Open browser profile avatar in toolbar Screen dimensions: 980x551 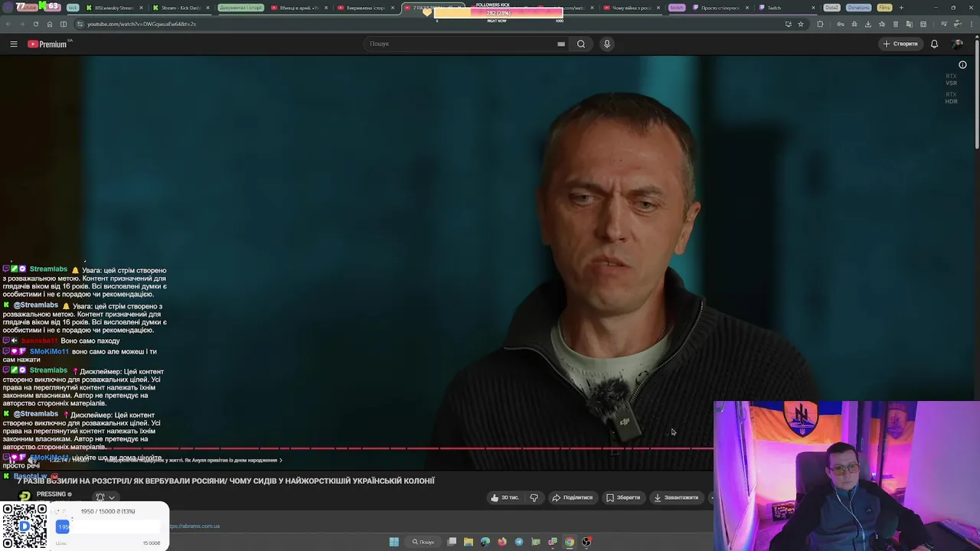click(958, 24)
